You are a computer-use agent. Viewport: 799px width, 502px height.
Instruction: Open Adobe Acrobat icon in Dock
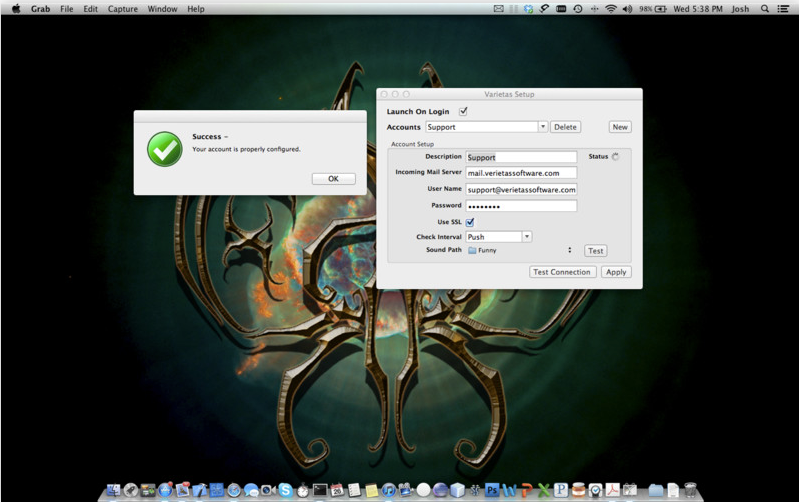coord(612,490)
